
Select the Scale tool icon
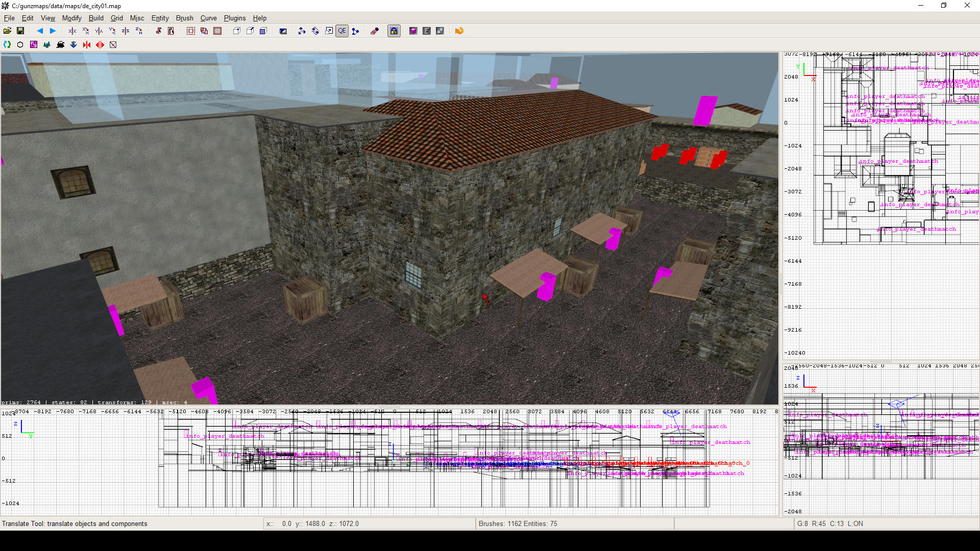pyautogui.click(x=329, y=31)
